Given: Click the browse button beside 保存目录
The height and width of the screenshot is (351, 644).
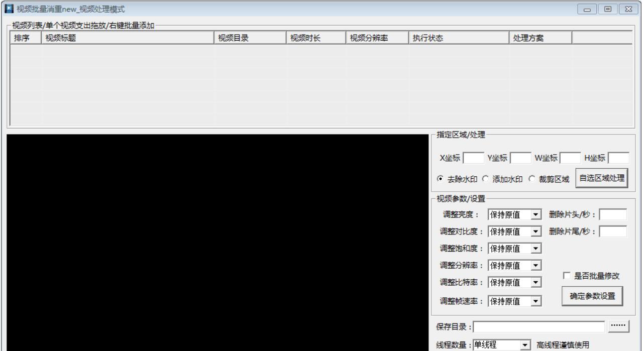Looking at the screenshot, I should click(619, 326).
